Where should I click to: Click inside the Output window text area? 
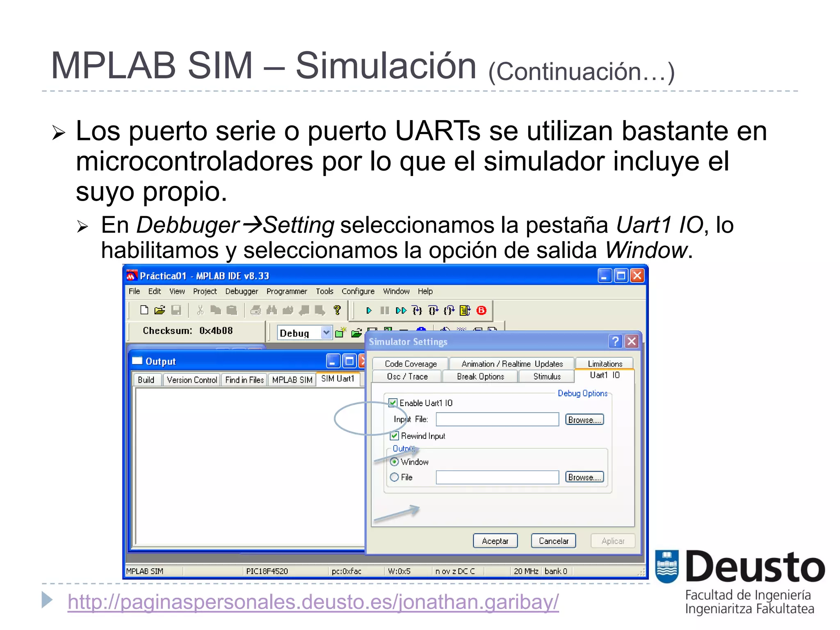pos(249,466)
